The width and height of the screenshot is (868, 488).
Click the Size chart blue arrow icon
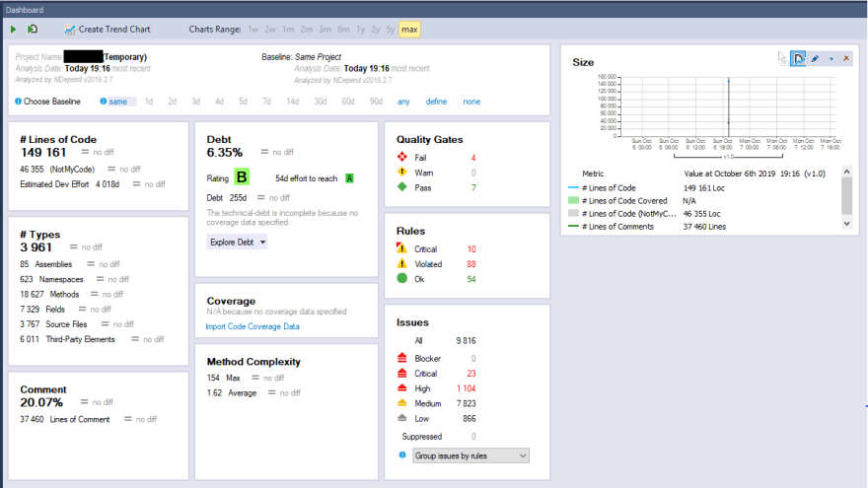point(831,58)
